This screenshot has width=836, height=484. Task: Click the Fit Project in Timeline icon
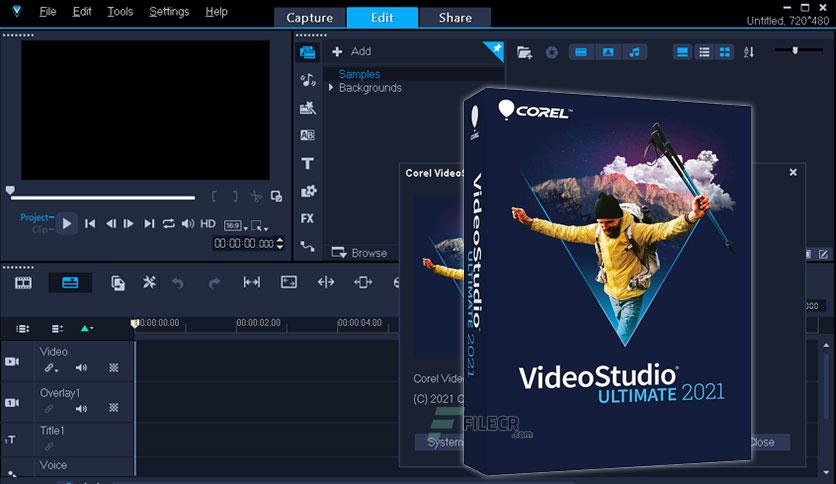[x=251, y=283]
